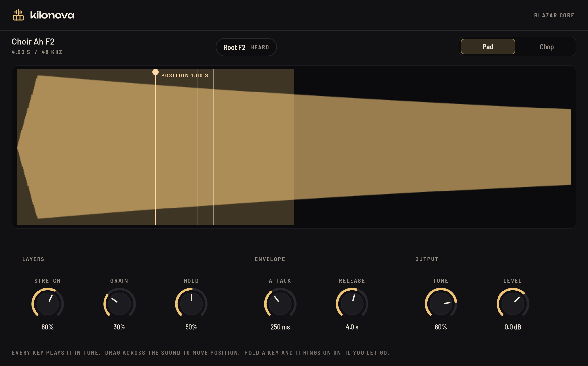The width and height of the screenshot is (588, 366).
Task: Click the Release value 4.0 s
Action: (352, 327)
